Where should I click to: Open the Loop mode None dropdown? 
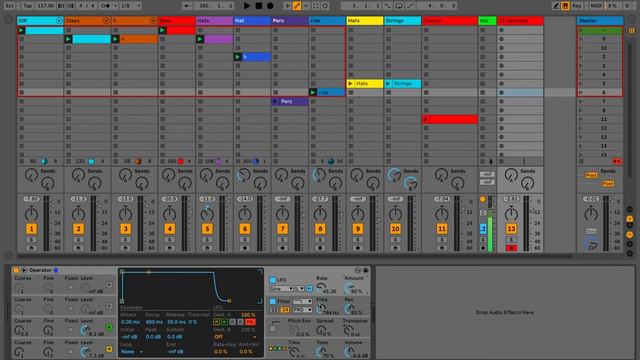(x=132, y=352)
